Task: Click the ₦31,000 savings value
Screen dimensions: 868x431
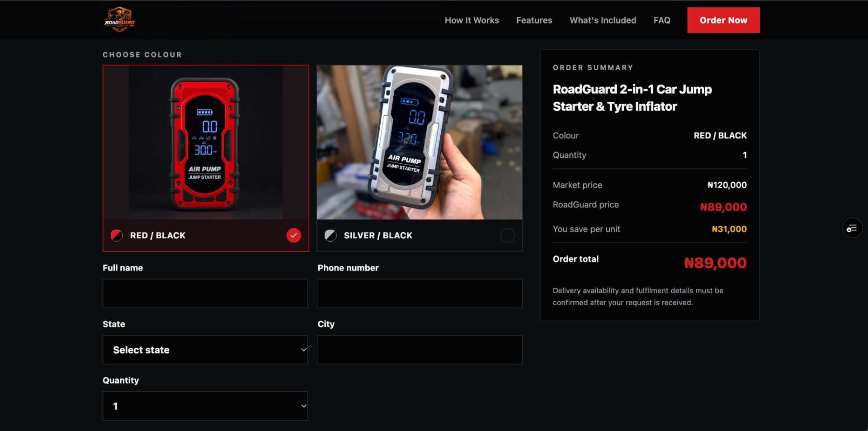Action: [x=729, y=229]
